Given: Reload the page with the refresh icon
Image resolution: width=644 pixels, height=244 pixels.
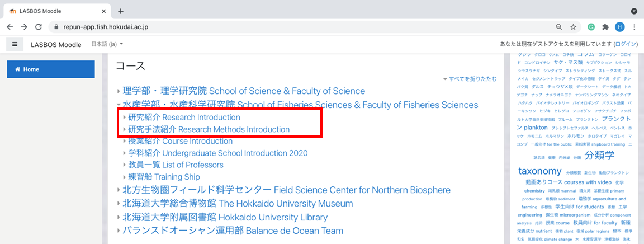Looking at the screenshot, I should [x=39, y=27].
